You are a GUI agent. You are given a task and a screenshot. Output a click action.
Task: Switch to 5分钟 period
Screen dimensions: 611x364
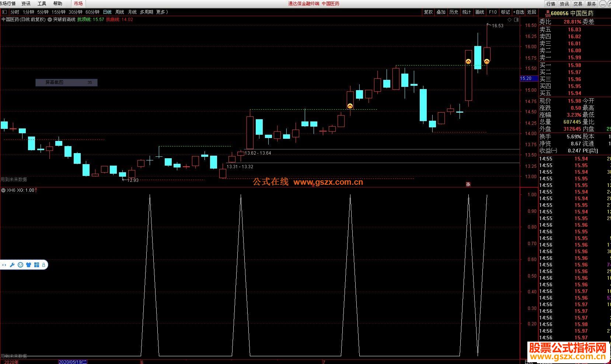(43, 12)
